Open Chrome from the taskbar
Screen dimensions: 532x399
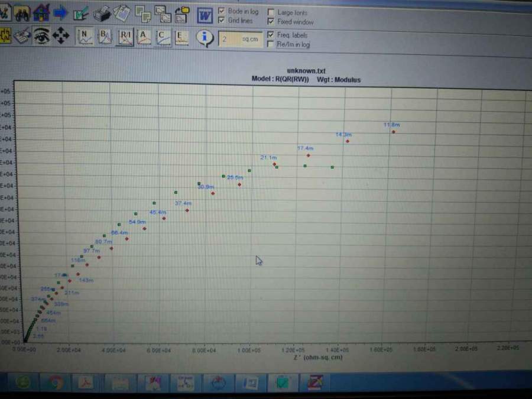point(56,382)
